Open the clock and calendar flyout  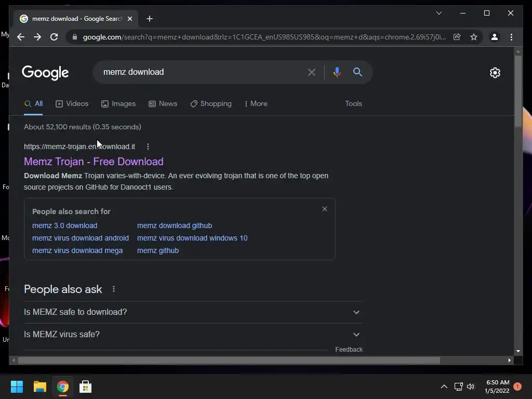tap(497, 387)
